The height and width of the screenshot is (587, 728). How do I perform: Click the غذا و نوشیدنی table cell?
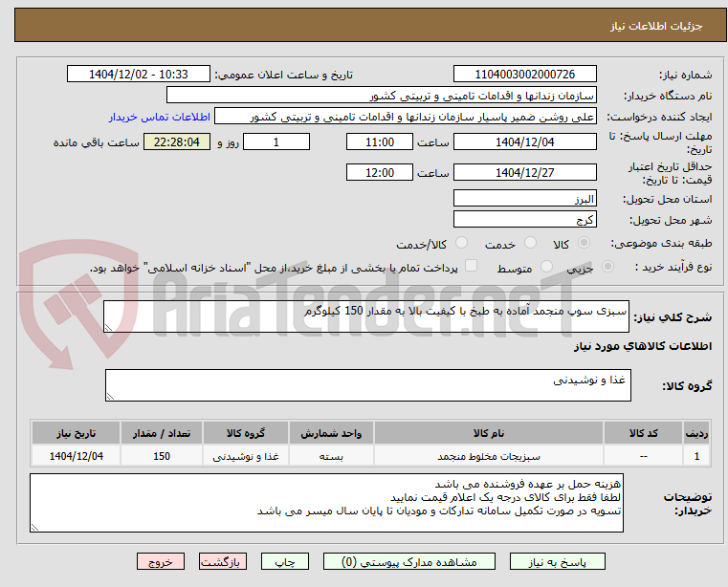pyautogui.click(x=246, y=457)
